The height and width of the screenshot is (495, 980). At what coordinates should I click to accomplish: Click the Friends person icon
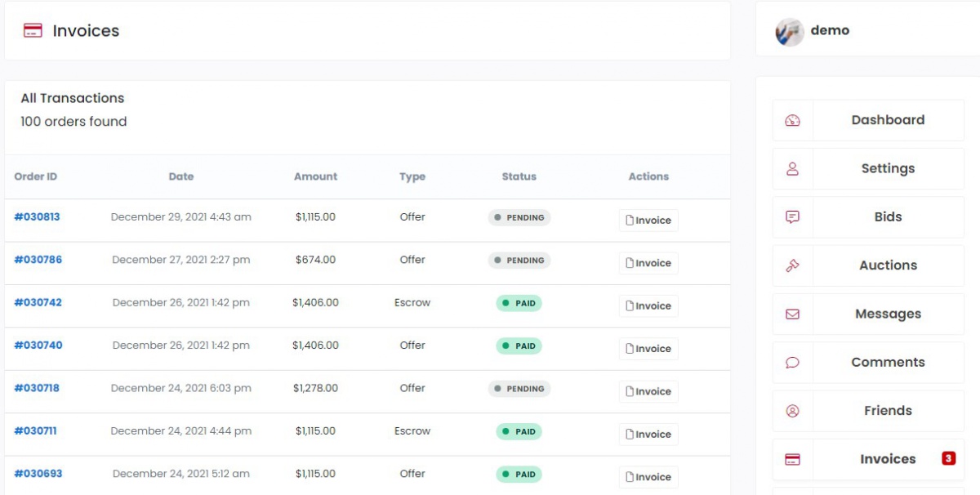pos(792,411)
